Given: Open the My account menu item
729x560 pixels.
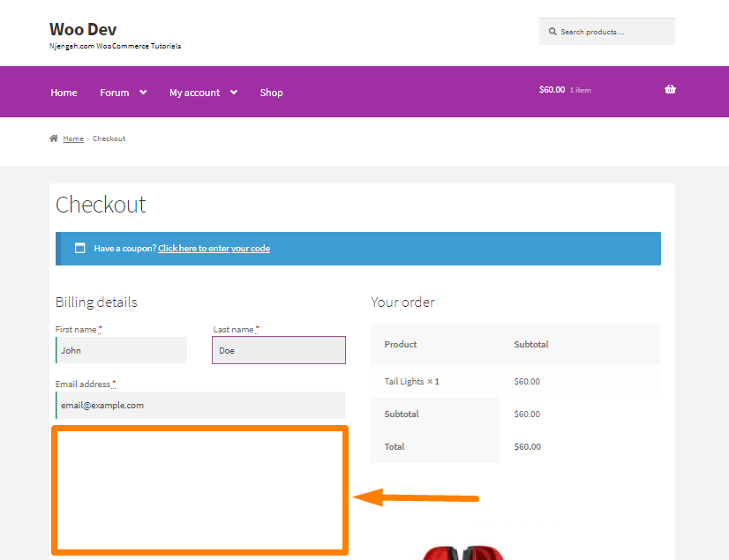Looking at the screenshot, I should pos(194,93).
